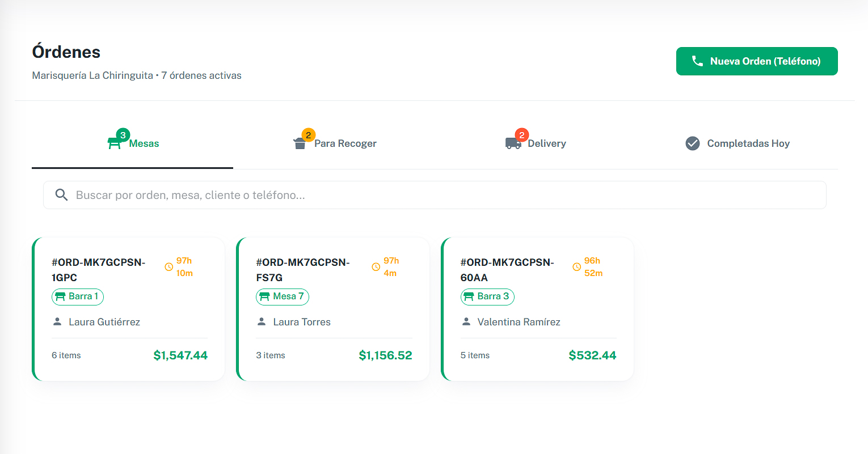Click the Barra 1 table tag
The height and width of the screenshot is (454, 868).
[x=78, y=296]
